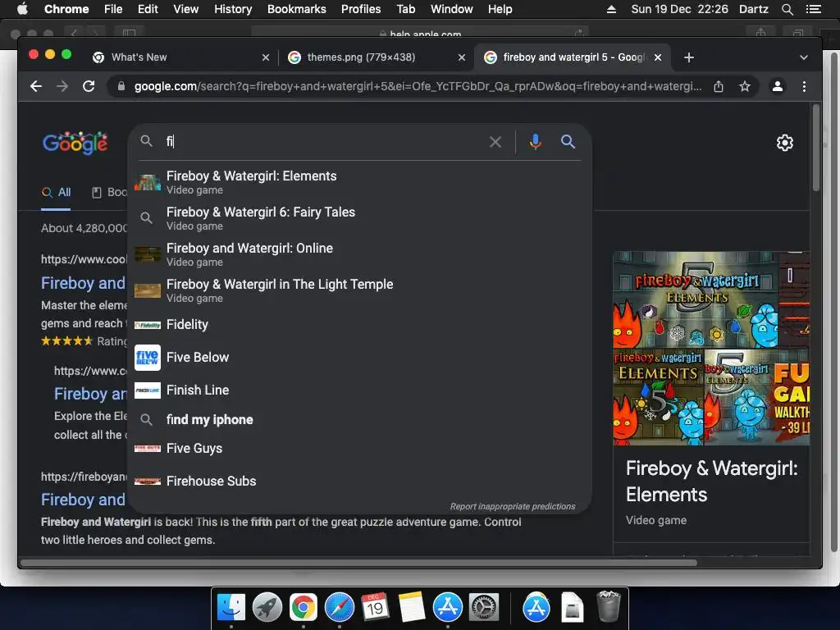Screen dimensions: 840x630
Task: Click the eject icon in menu bar
Action: point(610,9)
